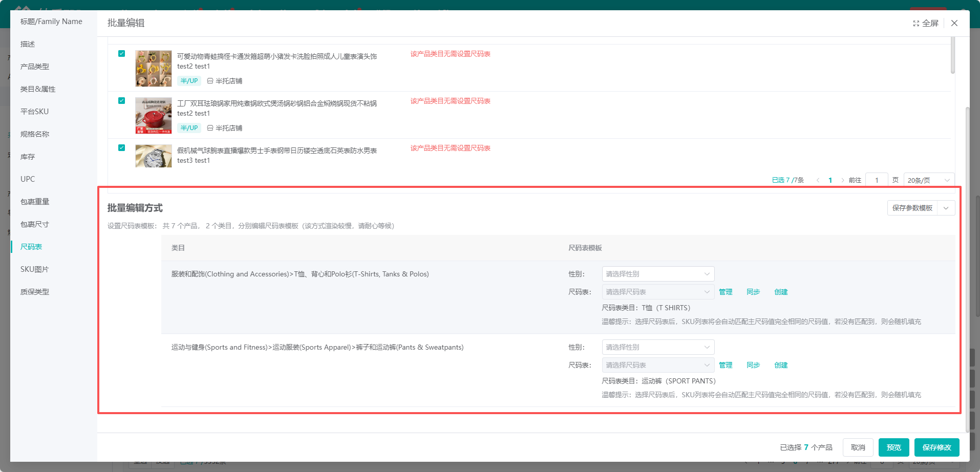Select 包裹重量 in the sidebar
This screenshot has width=980, height=472.
coord(35,202)
